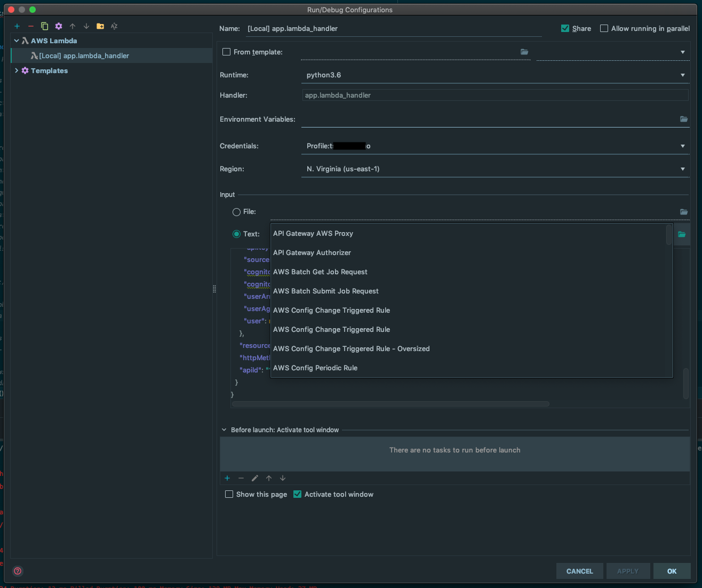Open the Credentials profile dropdown
The width and height of the screenshot is (702, 588).
[495, 146]
